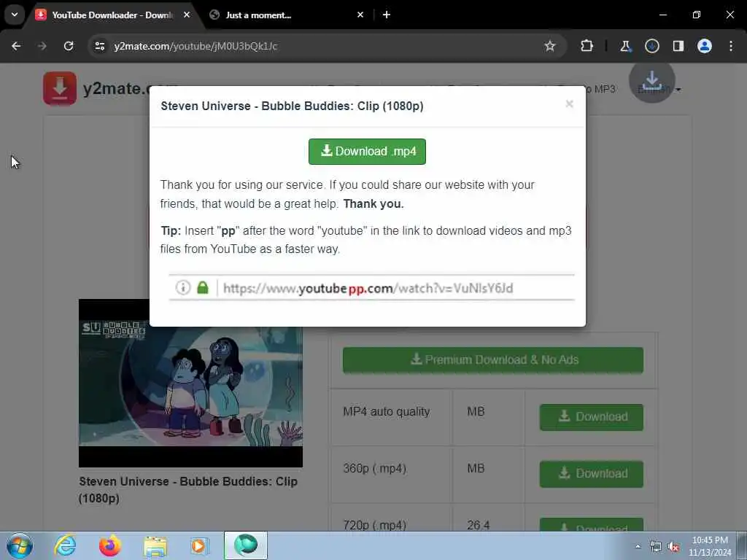Click the 10:45 PM taskbar clock
This screenshot has width=747, height=560.
(710, 546)
